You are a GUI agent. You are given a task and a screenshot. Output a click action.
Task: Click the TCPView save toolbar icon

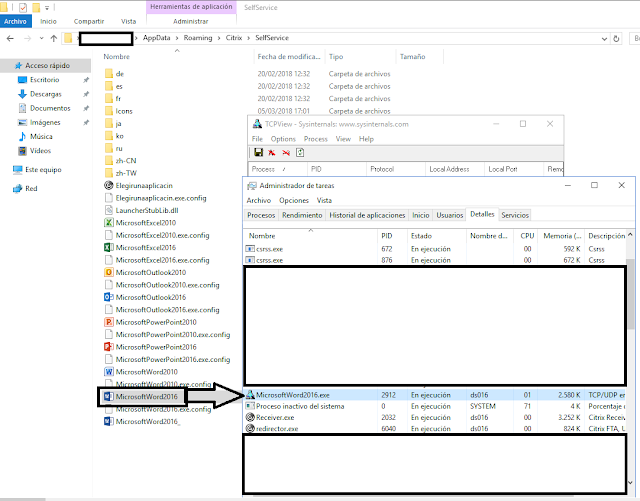pos(258,152)
